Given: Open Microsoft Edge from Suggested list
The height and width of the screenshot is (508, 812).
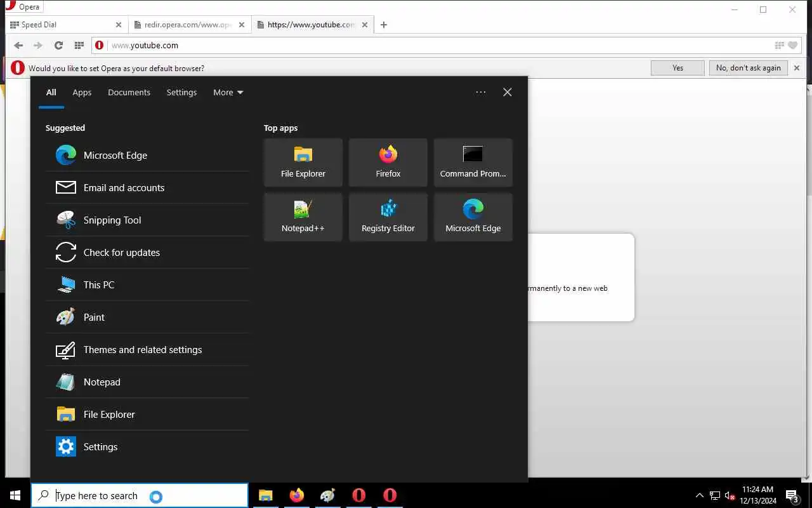Looking at the screenshot, I should [147, 155].
